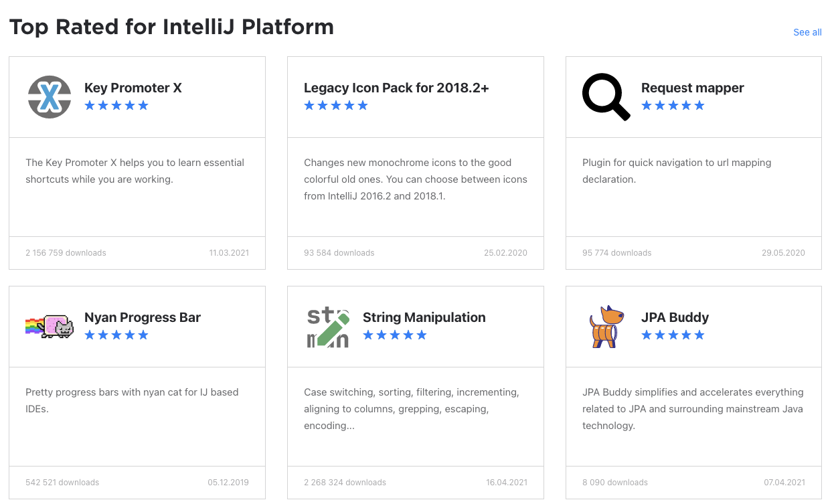Click the String Manipulation description text

pos(412,409)
